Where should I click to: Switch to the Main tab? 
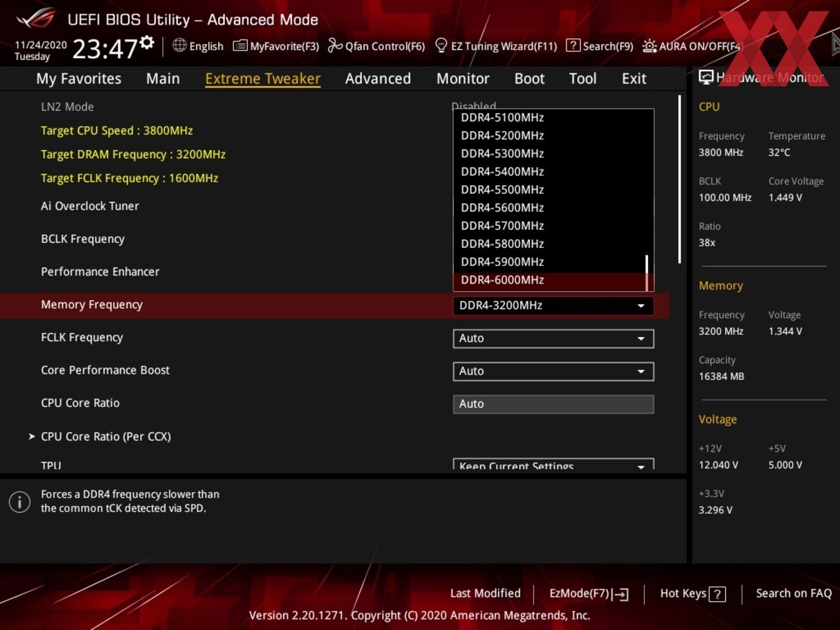[x=163, y=78]
